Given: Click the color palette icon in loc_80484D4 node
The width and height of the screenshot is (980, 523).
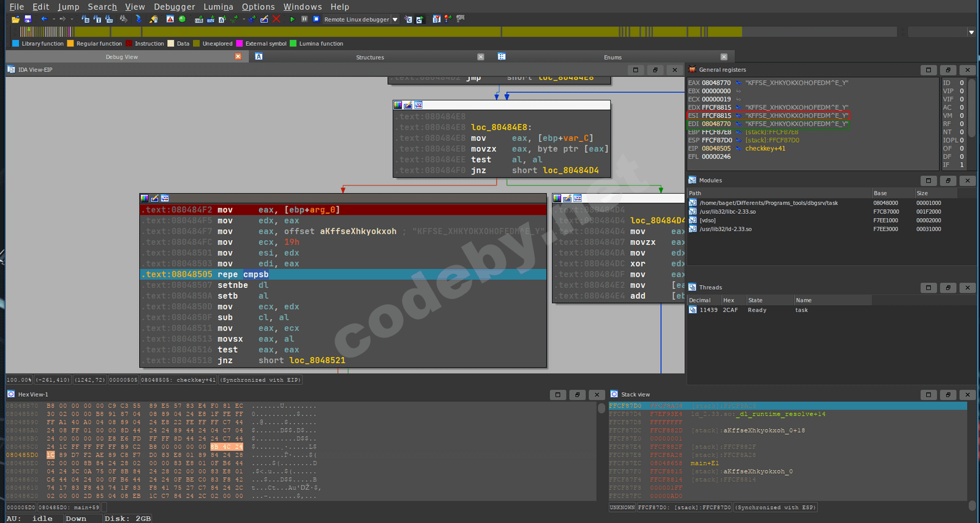Looking at the screenshot, I should click(557, 198).
